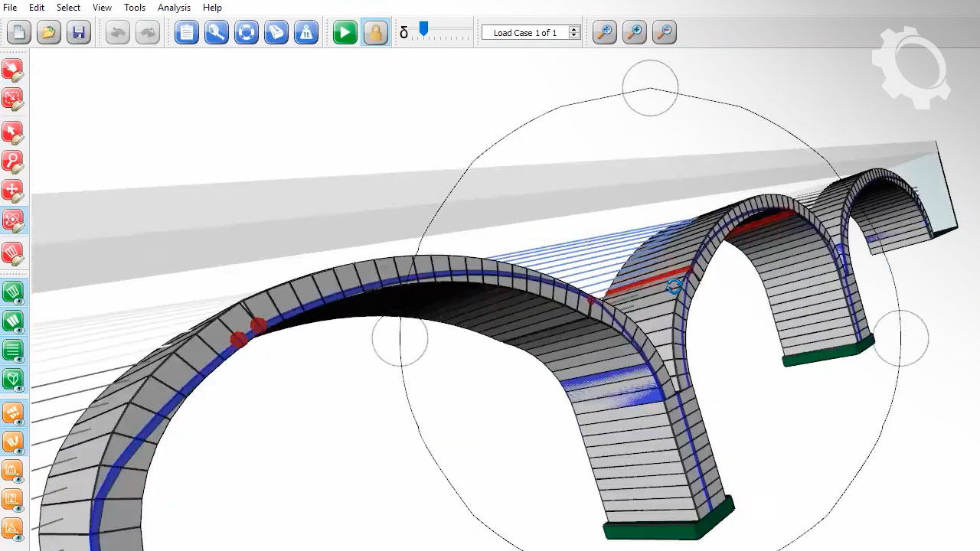The width and height of the screenshot is (980, 551).
Task: Save the project with the floppy disk icon
Action: click(79, 33)
